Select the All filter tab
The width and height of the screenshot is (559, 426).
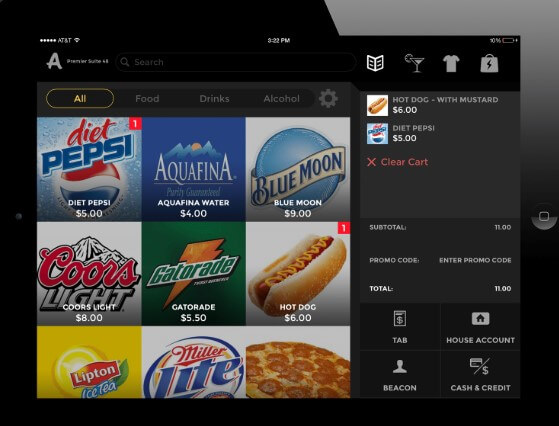click(x=80, y=98)
